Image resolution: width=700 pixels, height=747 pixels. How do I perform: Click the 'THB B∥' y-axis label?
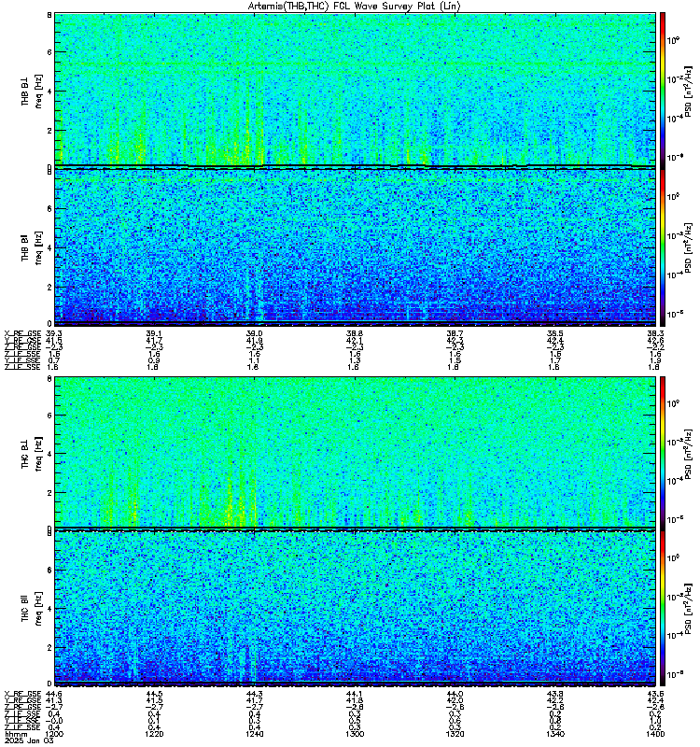coord(25,247)
